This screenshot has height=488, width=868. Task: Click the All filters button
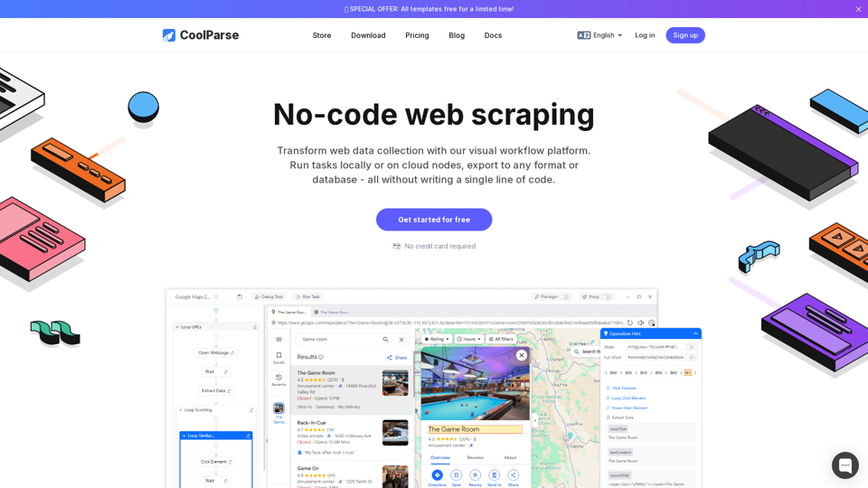coord(501,339)
